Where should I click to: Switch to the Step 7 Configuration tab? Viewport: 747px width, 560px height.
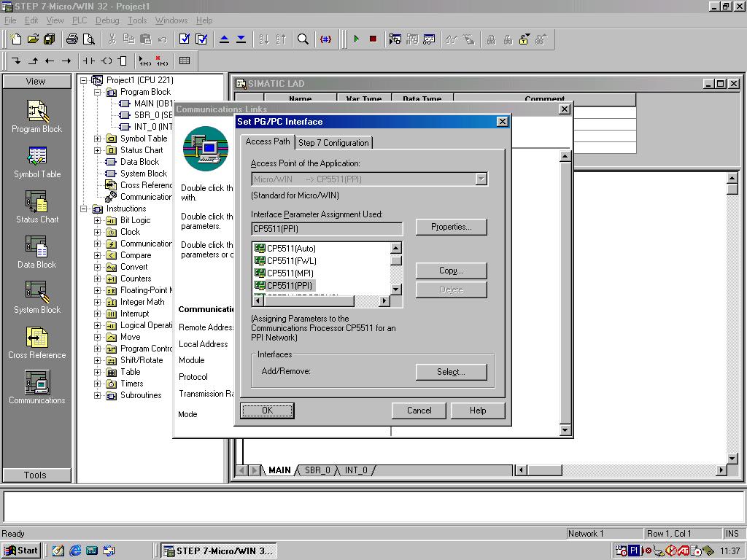tap(333, 142)
